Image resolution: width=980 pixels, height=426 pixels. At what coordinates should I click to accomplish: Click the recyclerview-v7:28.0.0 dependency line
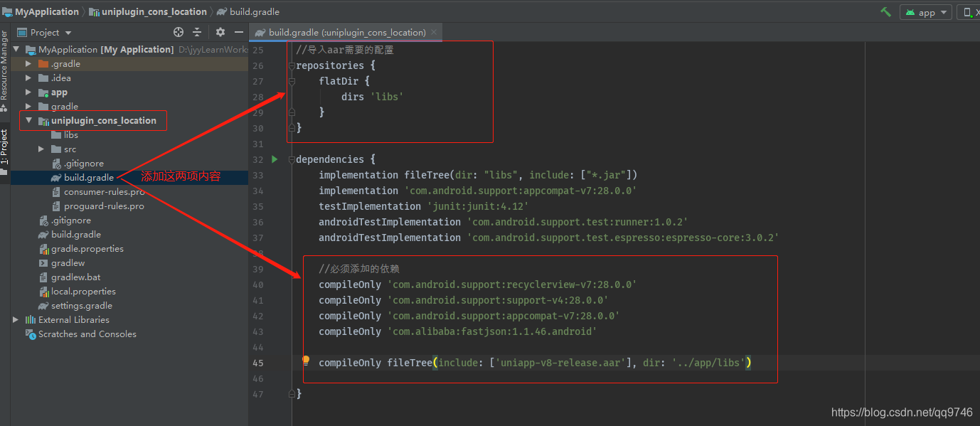[x=477, y=284]
